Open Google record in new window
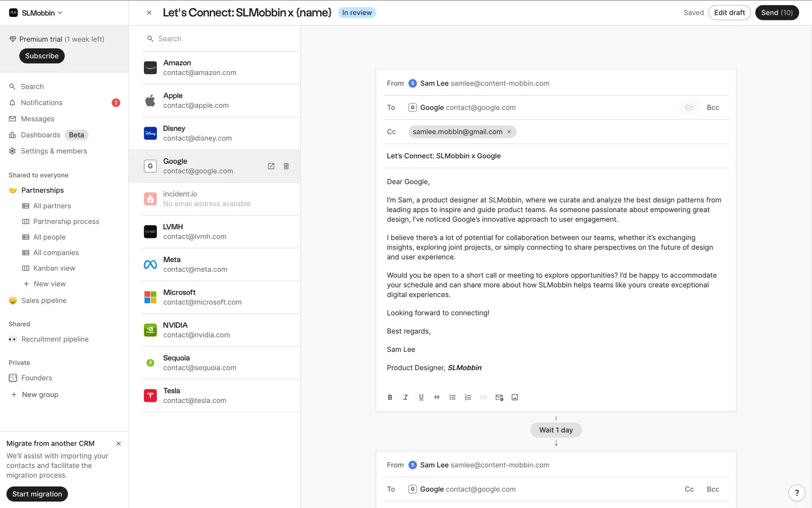 pos(271,166)
